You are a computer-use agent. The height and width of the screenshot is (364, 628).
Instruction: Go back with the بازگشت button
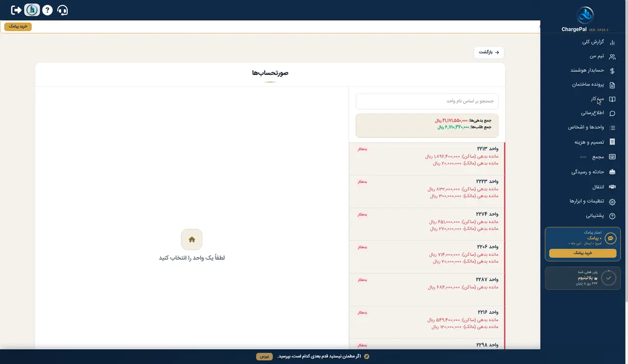click(x=489, y=52)
